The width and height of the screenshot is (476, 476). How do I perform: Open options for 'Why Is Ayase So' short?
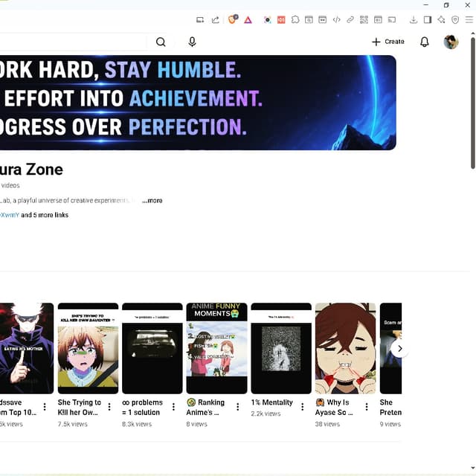(367, 407)
